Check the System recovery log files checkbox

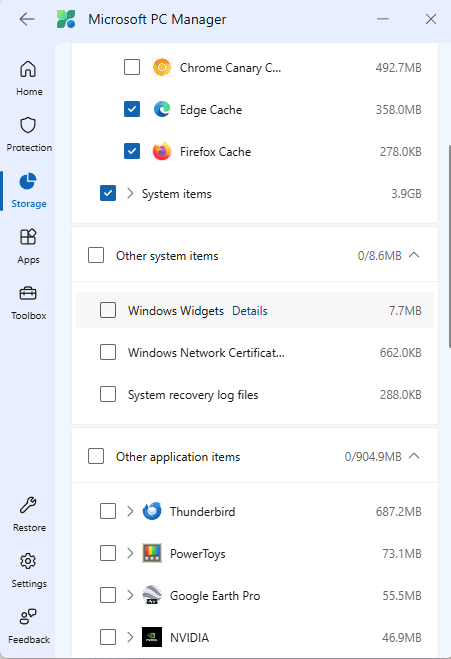108,394
